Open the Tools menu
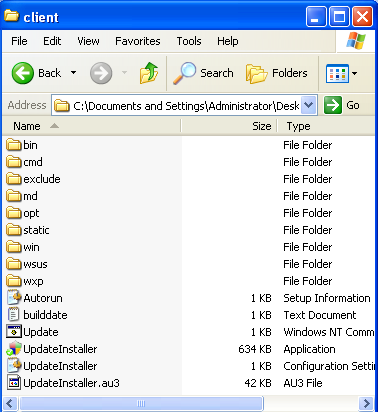Image resolution: width=378 pixels, height=412 pixels. pos(189,41)
